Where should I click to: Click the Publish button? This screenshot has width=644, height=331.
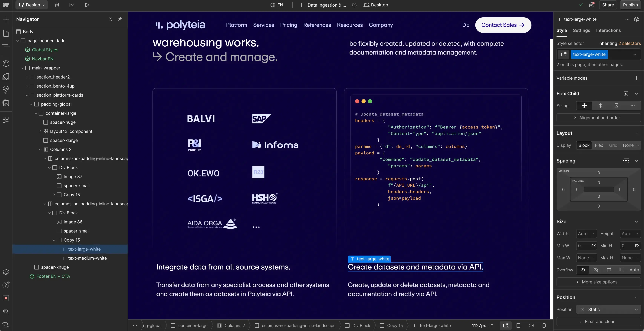pos(630,5)
